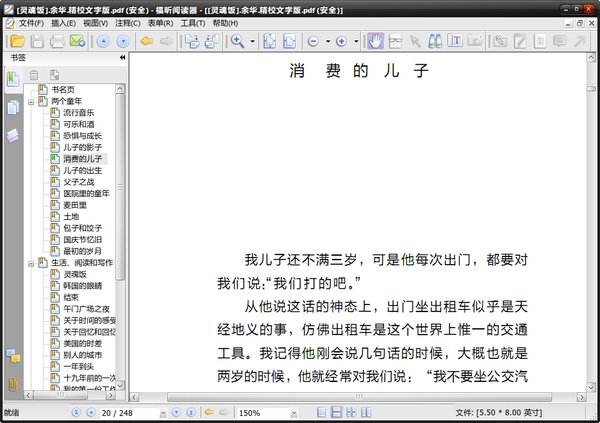The height and width of the screenshot is (423, 600).
Task: Jump to the 麦田里 bookmark
Action: [76, 204]
